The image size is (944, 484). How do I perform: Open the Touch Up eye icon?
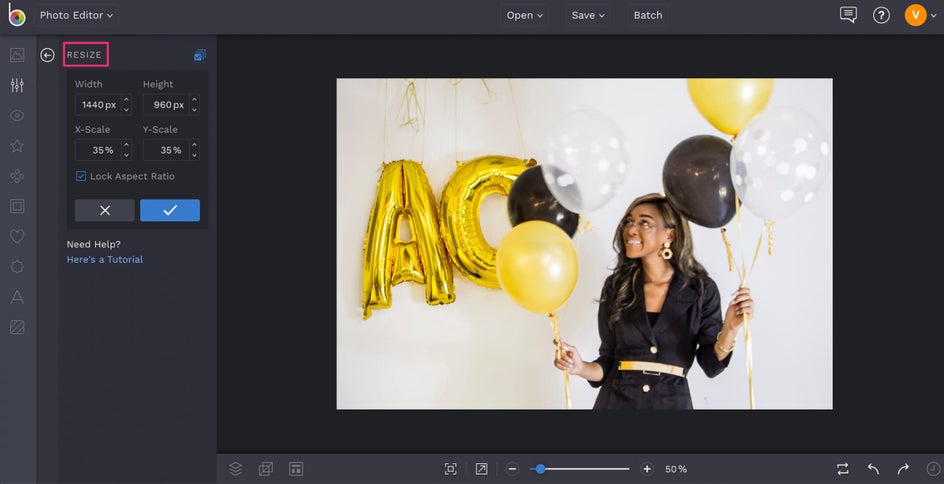[x=17, y=116]
